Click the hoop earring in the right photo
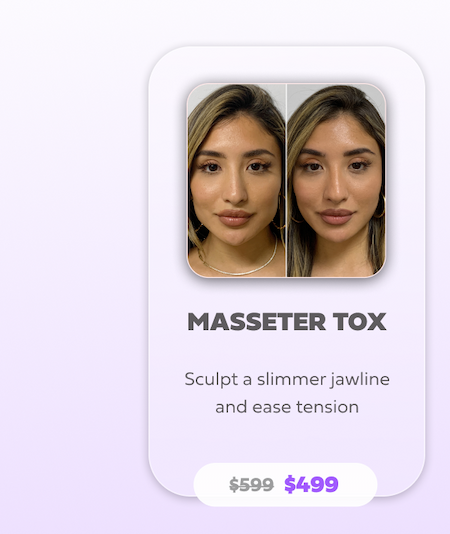The height and width of the screenshot is (534, 450). point(380,206)
